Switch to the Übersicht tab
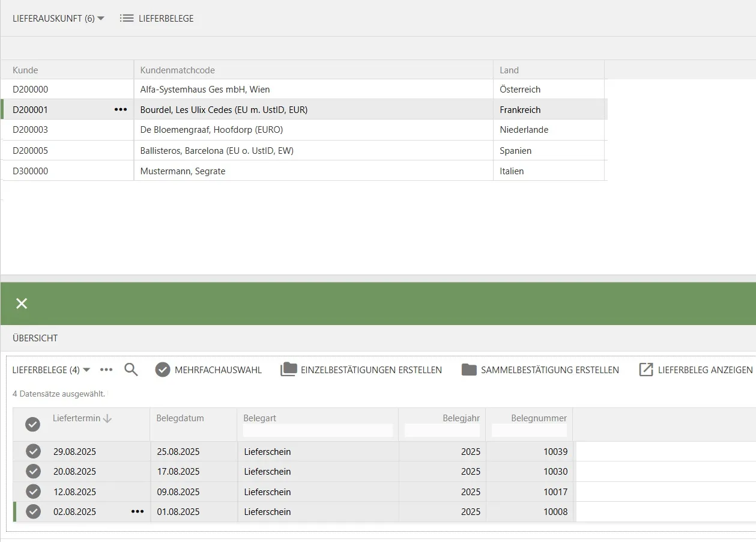 [35, 338]
